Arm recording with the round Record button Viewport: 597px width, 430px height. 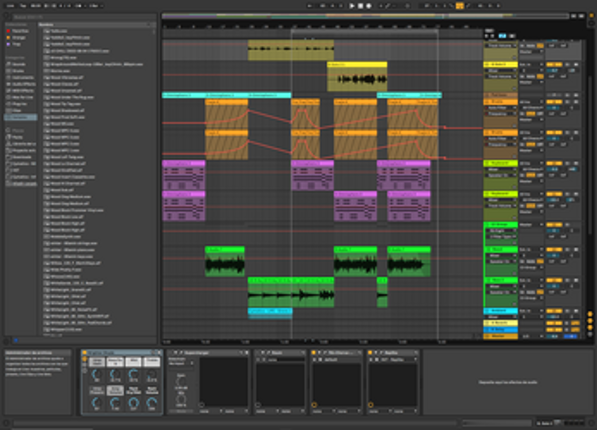(369, 6)
